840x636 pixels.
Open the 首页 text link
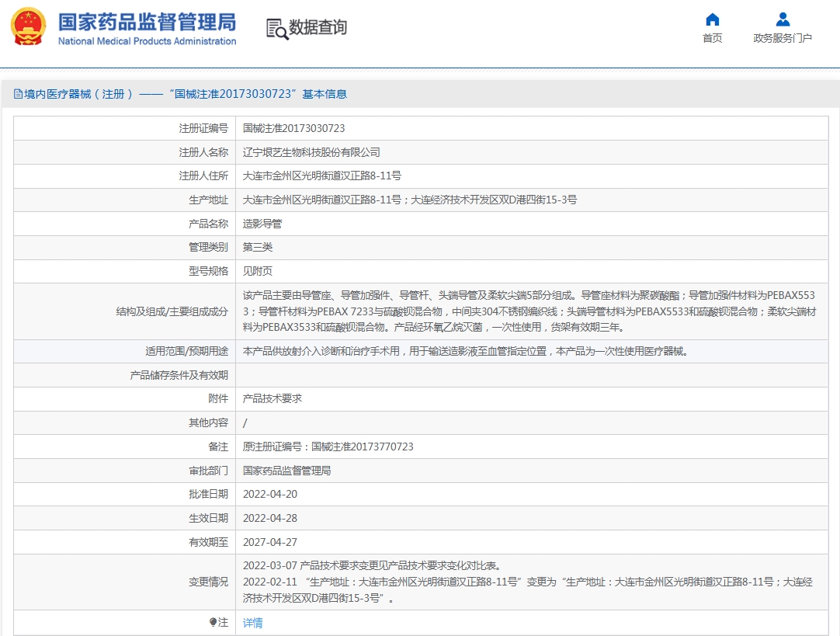(712, 38)
